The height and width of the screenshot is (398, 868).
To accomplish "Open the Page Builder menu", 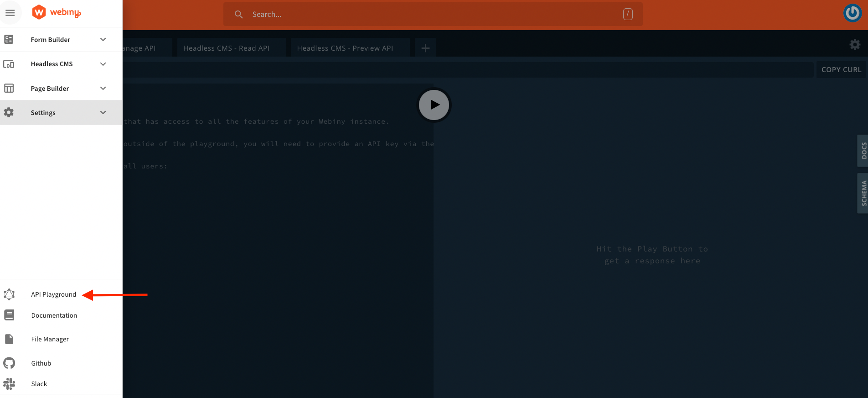I will click(x=61, y=89).
